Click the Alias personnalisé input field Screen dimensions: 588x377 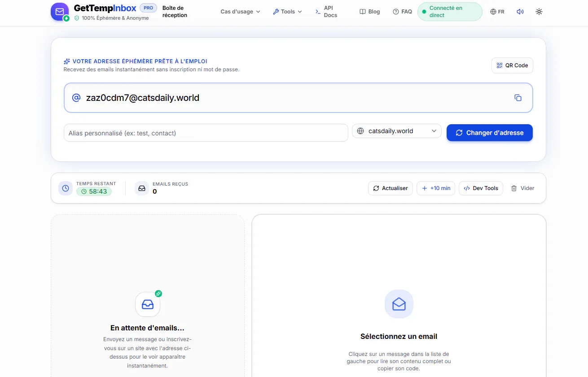[x=206, y=133]
